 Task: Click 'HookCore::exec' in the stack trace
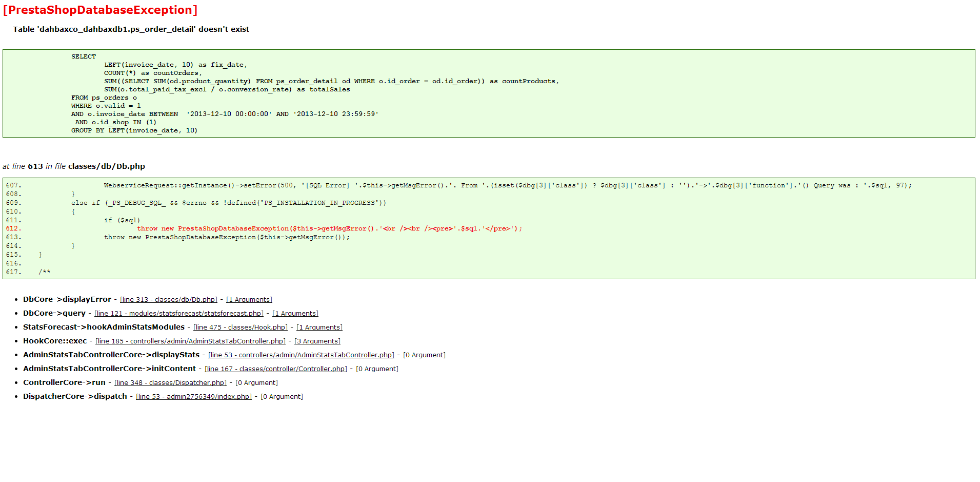(x=55, y=341)
